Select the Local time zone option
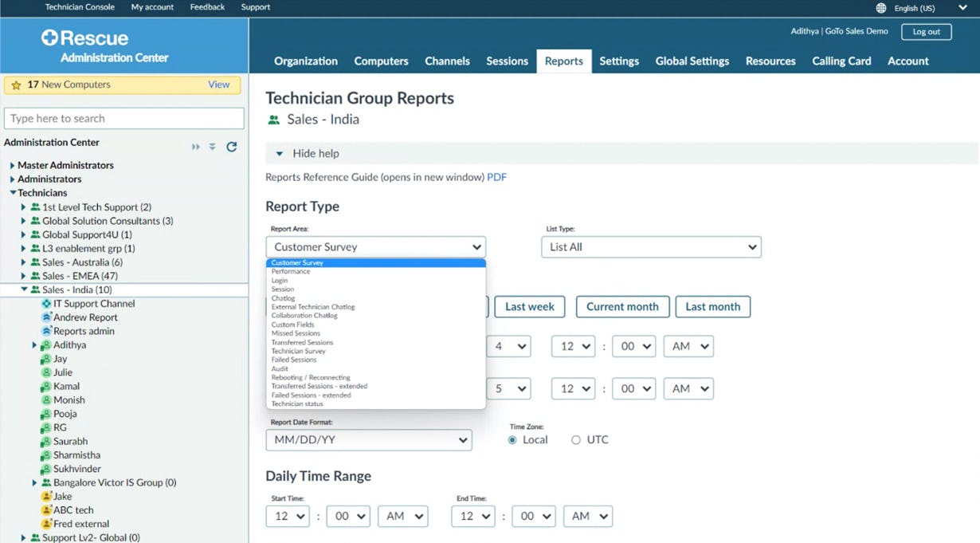Image resolution: width=980 pixels, height=543 pixels. 512,440
